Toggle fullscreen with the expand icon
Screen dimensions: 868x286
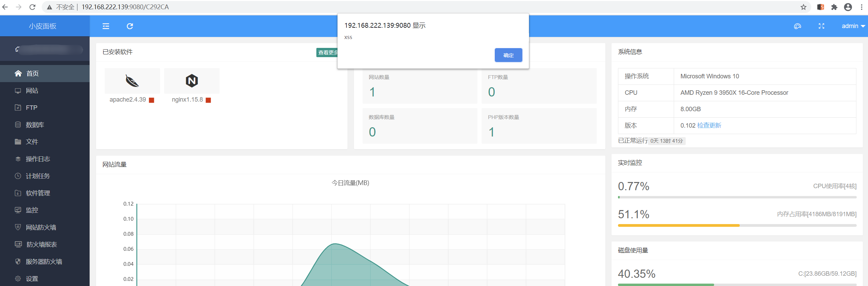coord(821,26)
